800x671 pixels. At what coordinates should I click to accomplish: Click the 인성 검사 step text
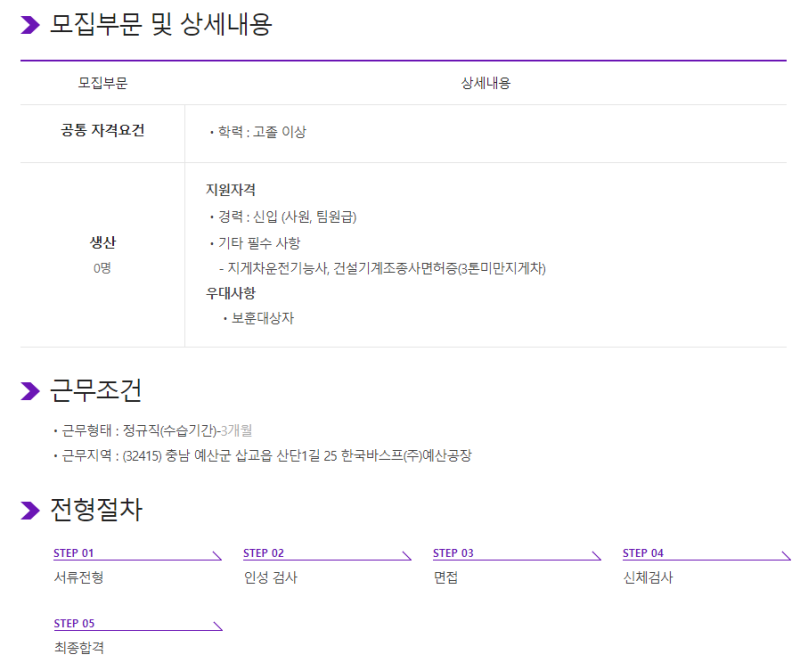270,577
